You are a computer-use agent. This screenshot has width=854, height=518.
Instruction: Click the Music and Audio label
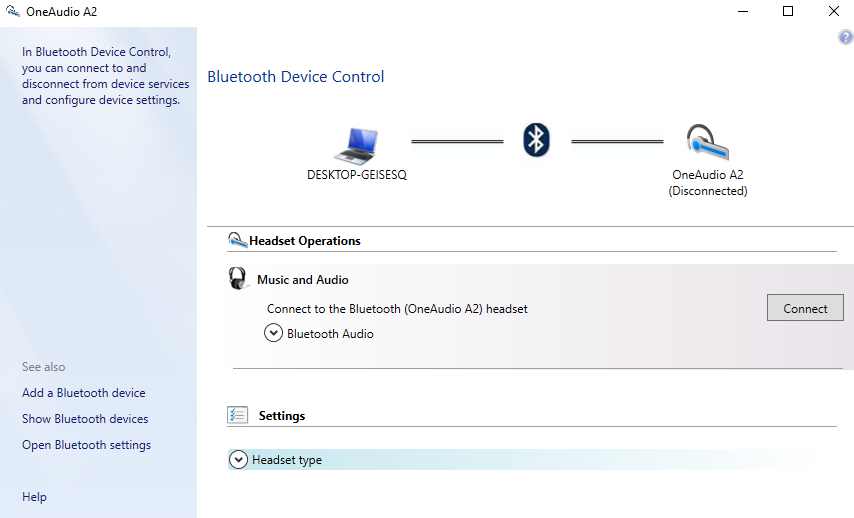(x=302, y=279)
